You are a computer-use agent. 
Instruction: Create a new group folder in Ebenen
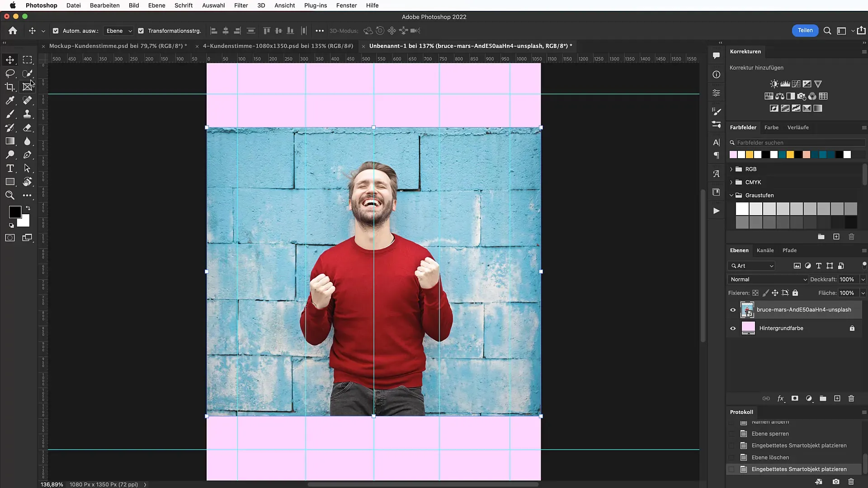(823, 399)
